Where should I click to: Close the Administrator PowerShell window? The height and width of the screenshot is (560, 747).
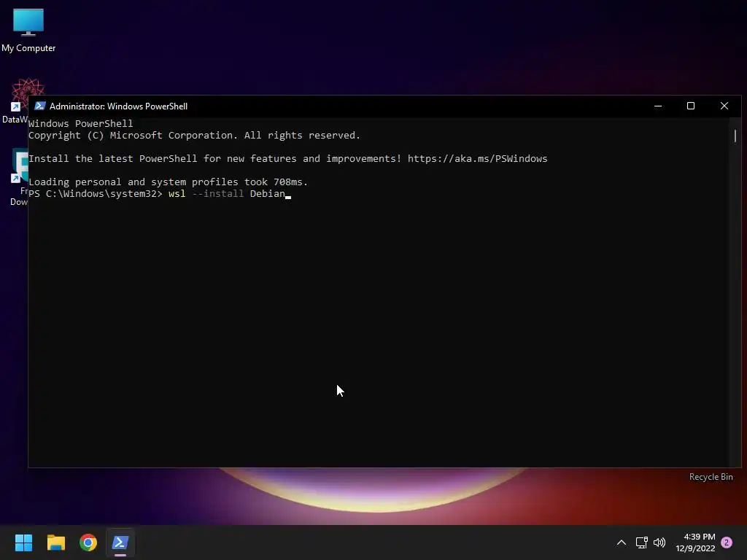[724, 106]
